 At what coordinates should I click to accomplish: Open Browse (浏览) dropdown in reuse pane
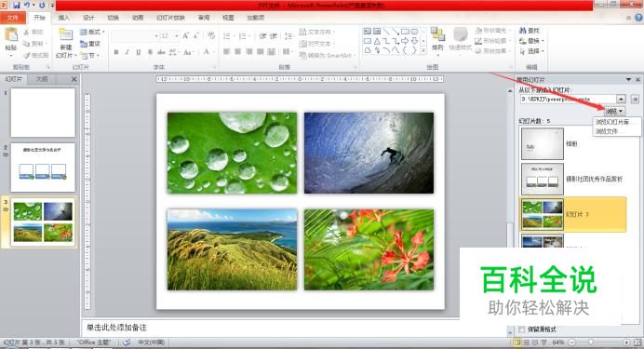(x=614, y=111)
